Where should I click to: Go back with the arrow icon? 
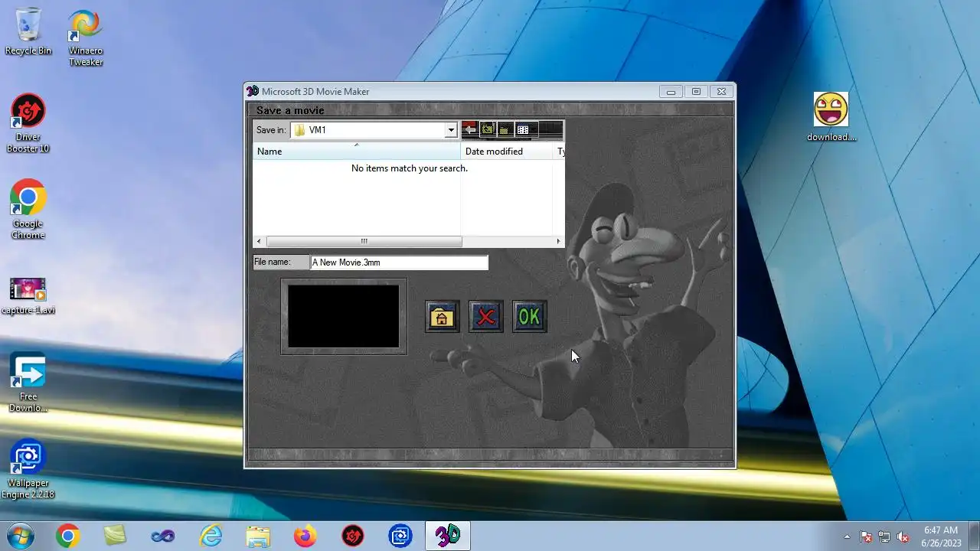click(x=469, y=130)
